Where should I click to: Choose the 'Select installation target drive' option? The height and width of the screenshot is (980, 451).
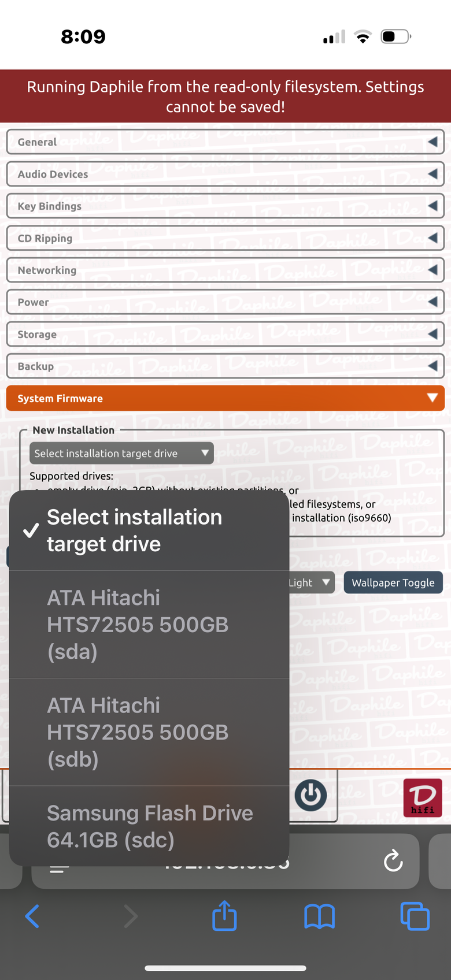[x=149, y=530]
